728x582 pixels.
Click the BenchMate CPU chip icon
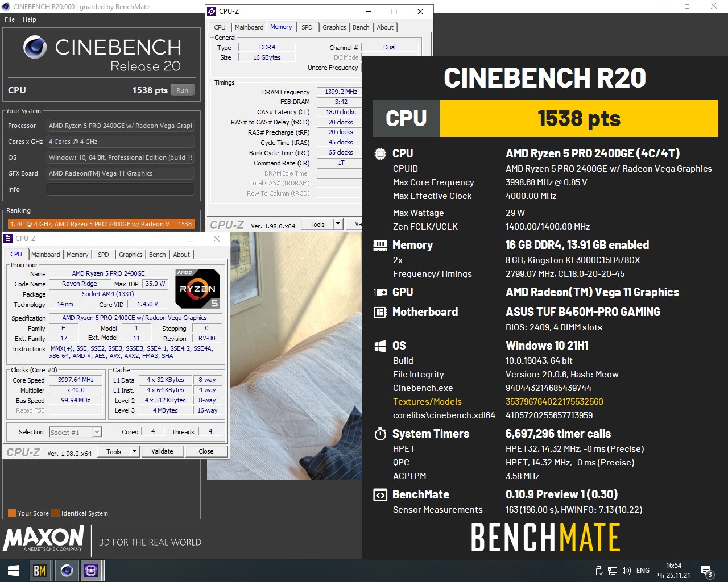click(x=380, y=153)
